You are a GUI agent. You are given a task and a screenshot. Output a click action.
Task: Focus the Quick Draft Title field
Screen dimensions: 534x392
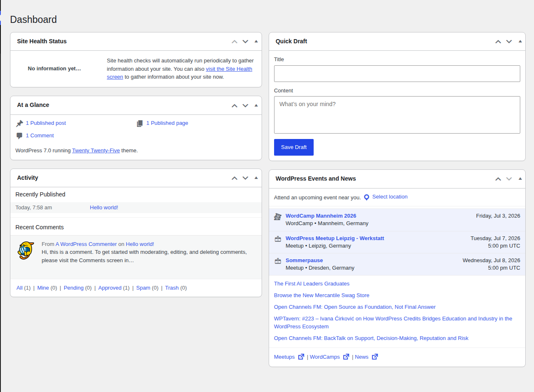pyautogui.click(x=397, y=74)
